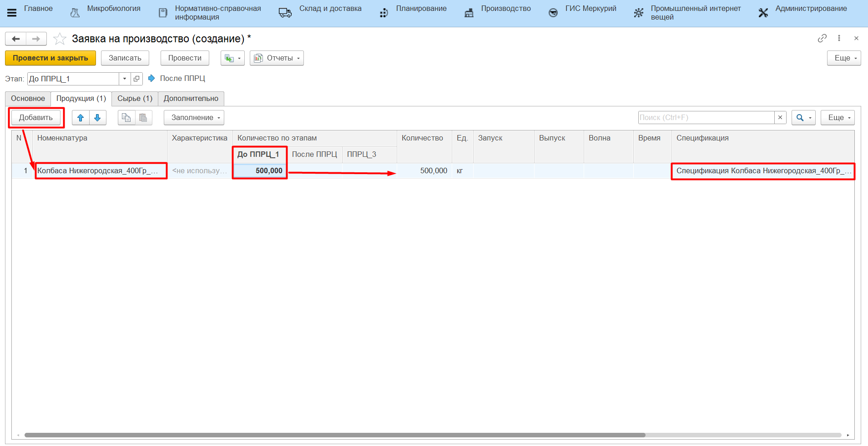Screen dimensions: 868x446
Task: Click the back navigation arrow
Action: [x=16, y=39]
